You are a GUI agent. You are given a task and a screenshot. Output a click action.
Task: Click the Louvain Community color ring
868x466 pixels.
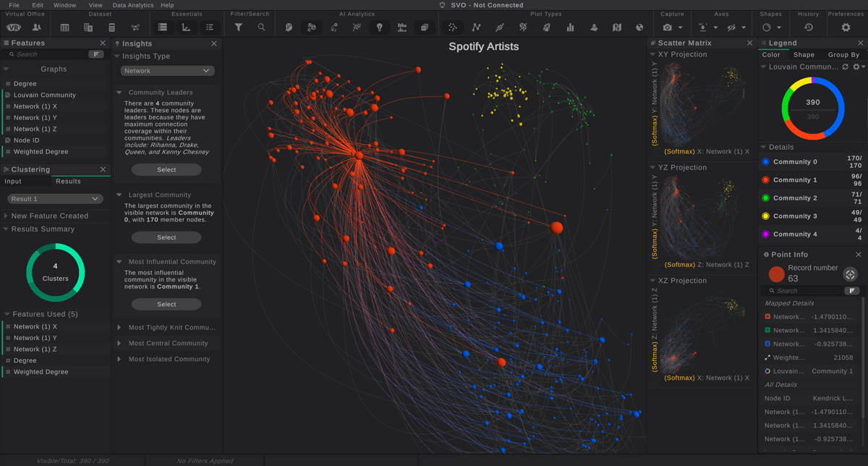click(813, 109)
